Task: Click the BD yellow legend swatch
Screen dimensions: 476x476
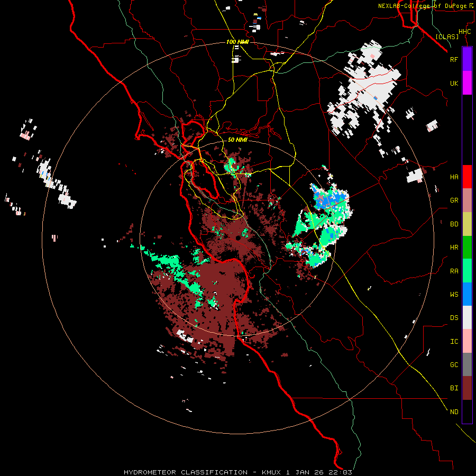Action: coord(467,224)
